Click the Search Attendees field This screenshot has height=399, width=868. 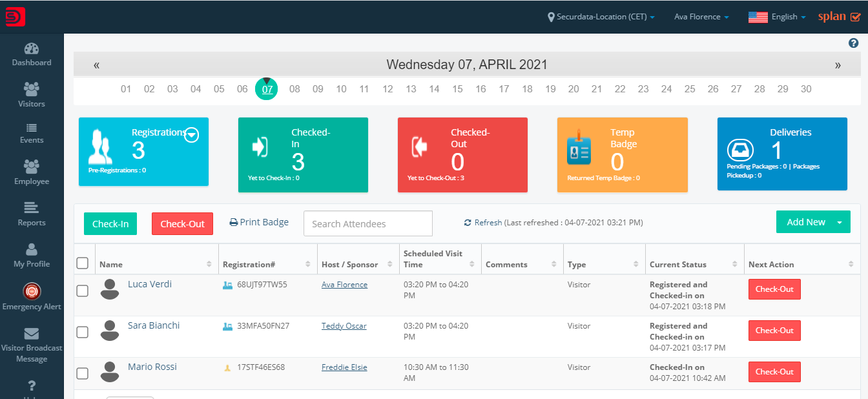pyautogui.click(x=368, y=223)
